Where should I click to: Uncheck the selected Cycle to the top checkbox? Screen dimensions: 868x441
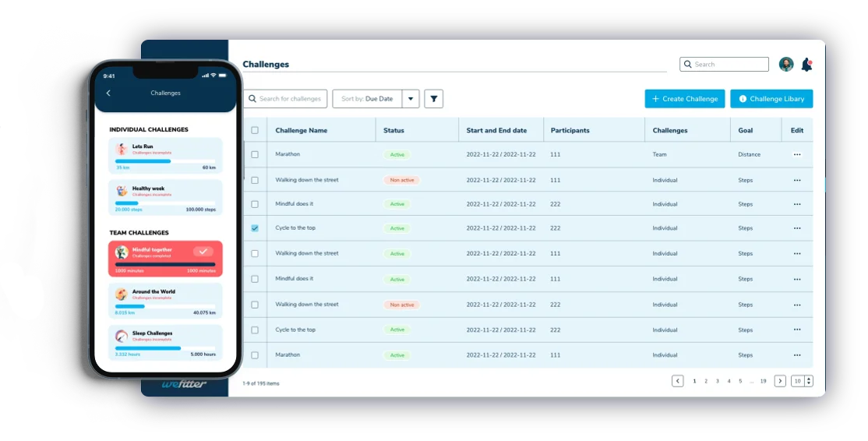[255, 228]
